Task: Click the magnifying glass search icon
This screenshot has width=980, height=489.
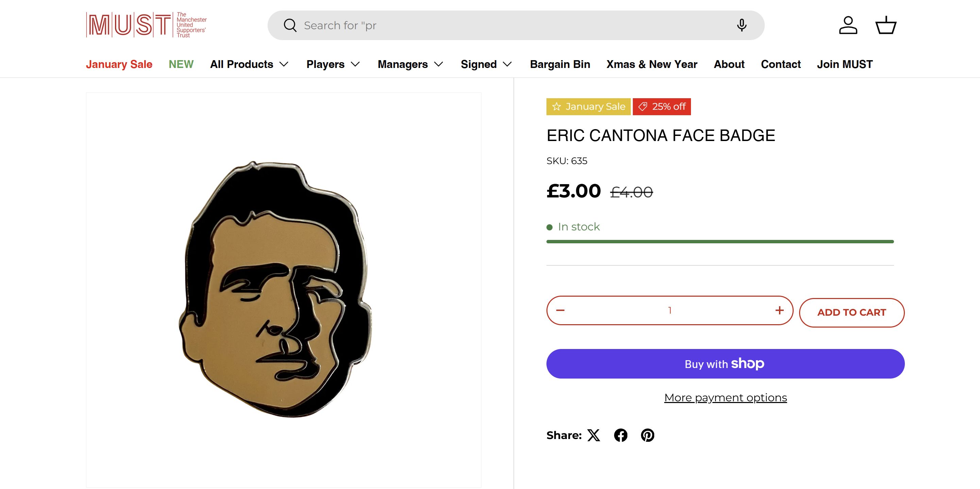Action: tap(290, 25)
